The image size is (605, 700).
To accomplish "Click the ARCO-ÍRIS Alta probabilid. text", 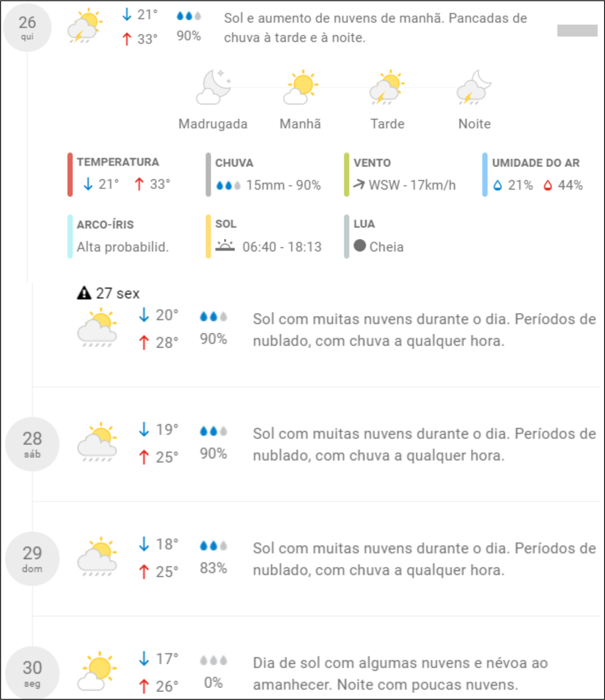I will 123,247.
